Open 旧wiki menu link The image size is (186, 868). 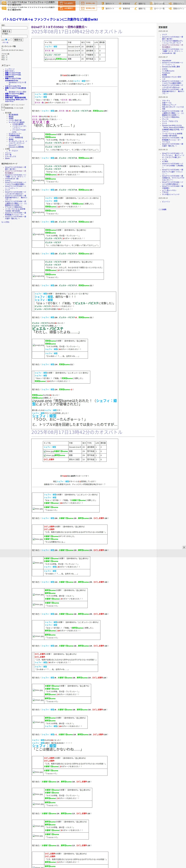point(7,158)
